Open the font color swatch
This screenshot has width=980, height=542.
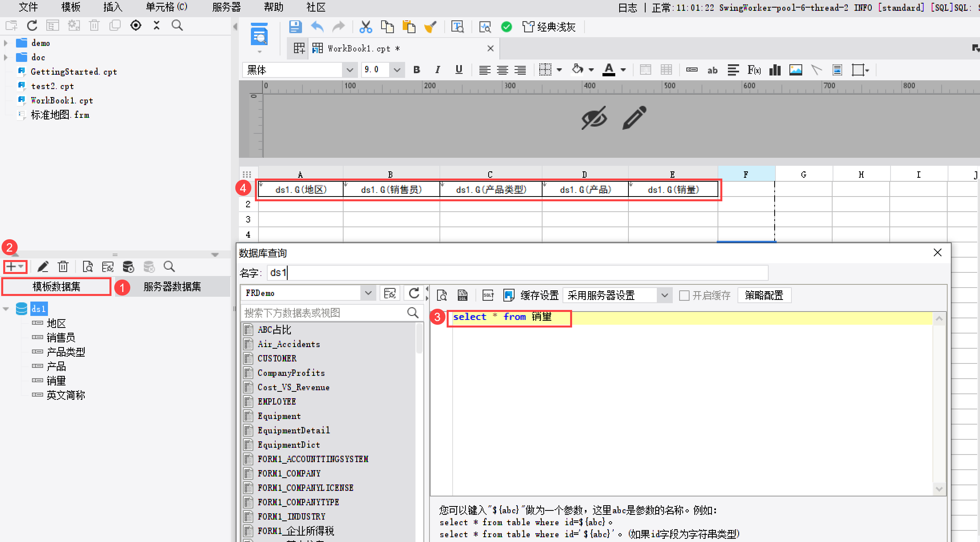(x=608, y=70)
